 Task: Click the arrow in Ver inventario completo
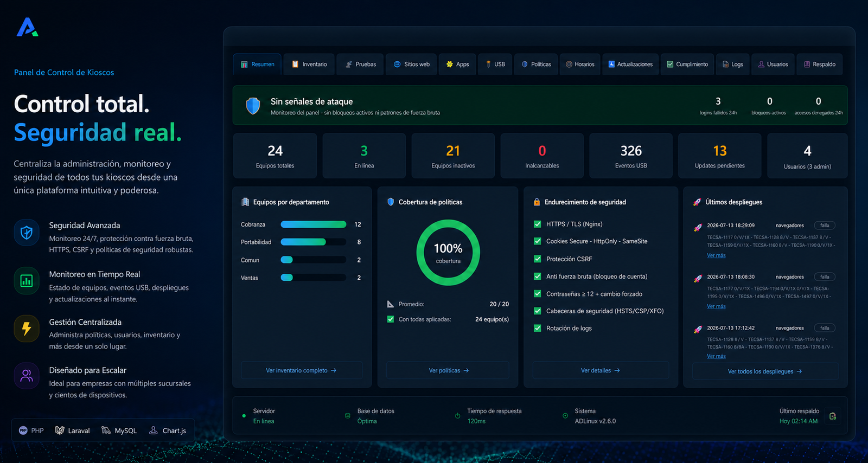[334, 371]
